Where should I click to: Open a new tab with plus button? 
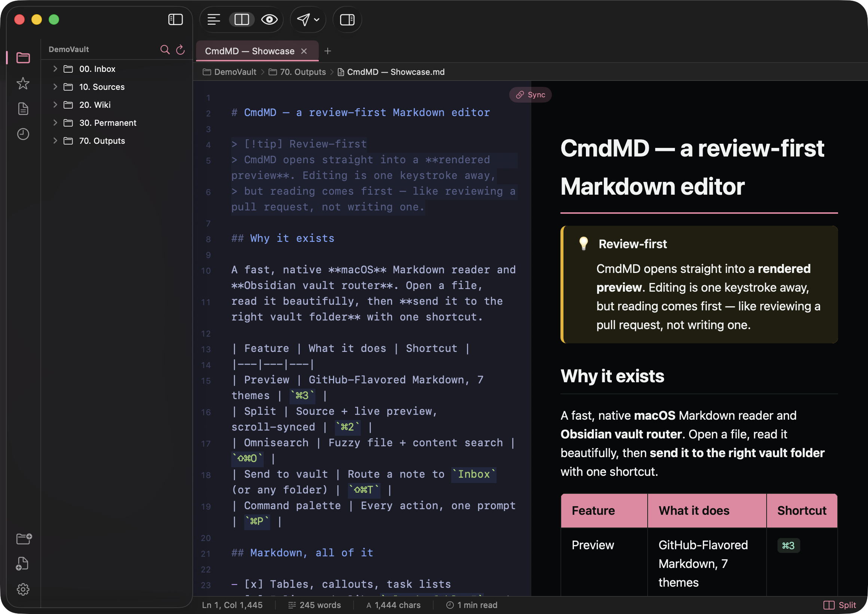tap(328, 51)
